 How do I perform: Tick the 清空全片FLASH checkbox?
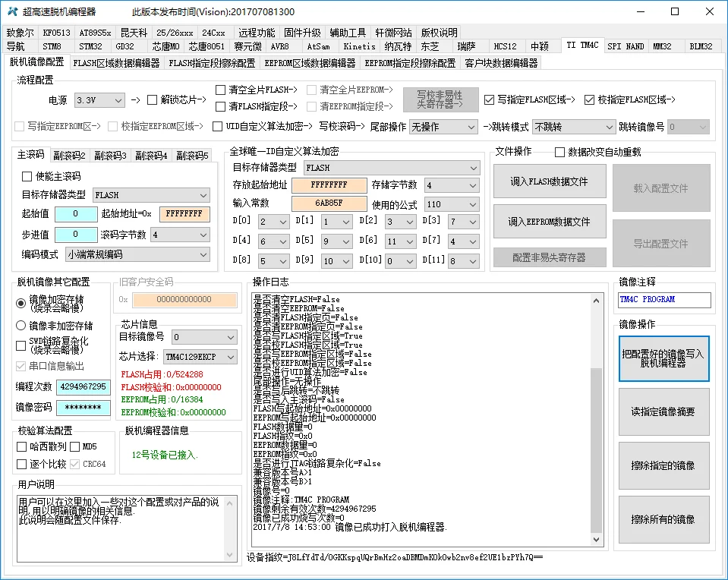click(221, 90)
